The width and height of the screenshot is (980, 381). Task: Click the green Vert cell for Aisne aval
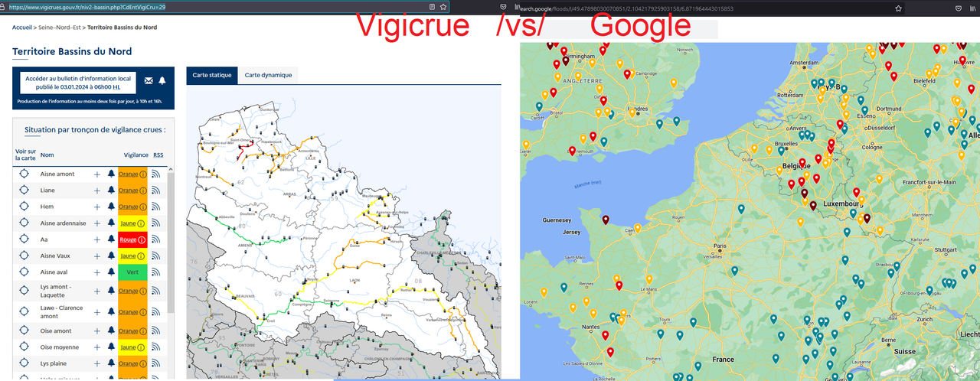click(132, 272)
